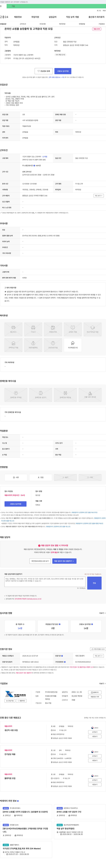Viewport: 106px width, 868px height.
Task: Open the 직업 능력 개발 menu
Action: click(73, 17)
